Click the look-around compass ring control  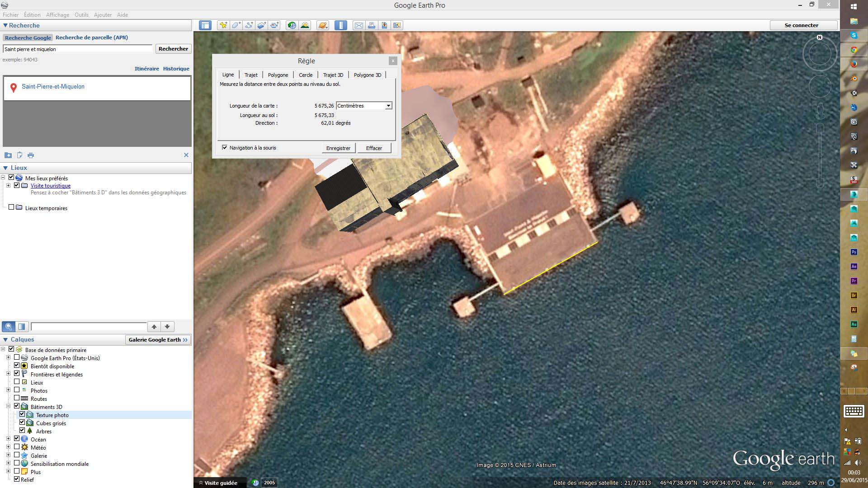tap(820, 54)
